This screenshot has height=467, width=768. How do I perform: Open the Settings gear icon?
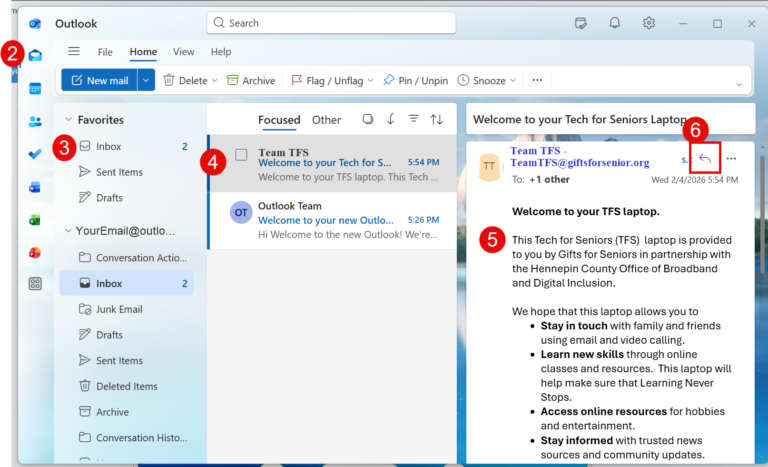click(x=649, y=23)
